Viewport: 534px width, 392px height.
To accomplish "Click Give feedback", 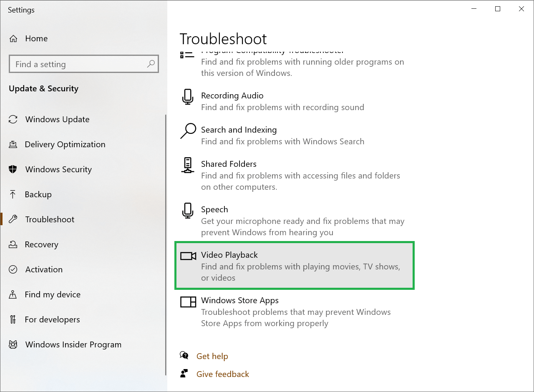I will (x=222, y=374).
